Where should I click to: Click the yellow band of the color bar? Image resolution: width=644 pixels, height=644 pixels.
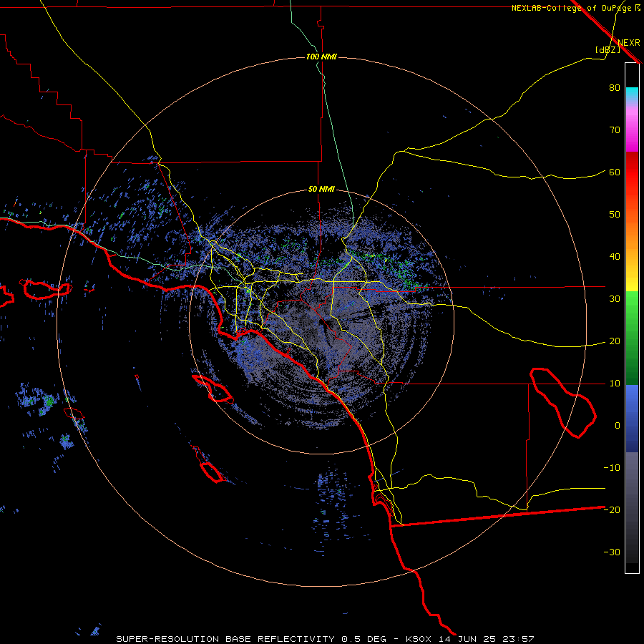tap(632, 283)
